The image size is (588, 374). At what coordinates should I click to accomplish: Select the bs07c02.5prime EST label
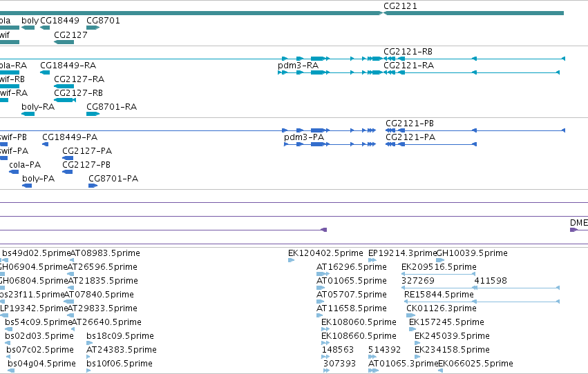click(x=40, y=351)
